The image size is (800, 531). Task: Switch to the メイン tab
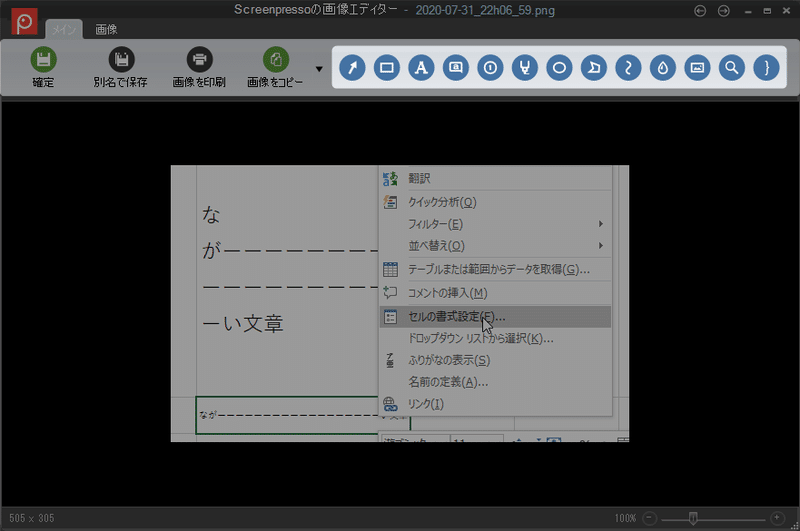pyautogui.click(x=64, y=30)
